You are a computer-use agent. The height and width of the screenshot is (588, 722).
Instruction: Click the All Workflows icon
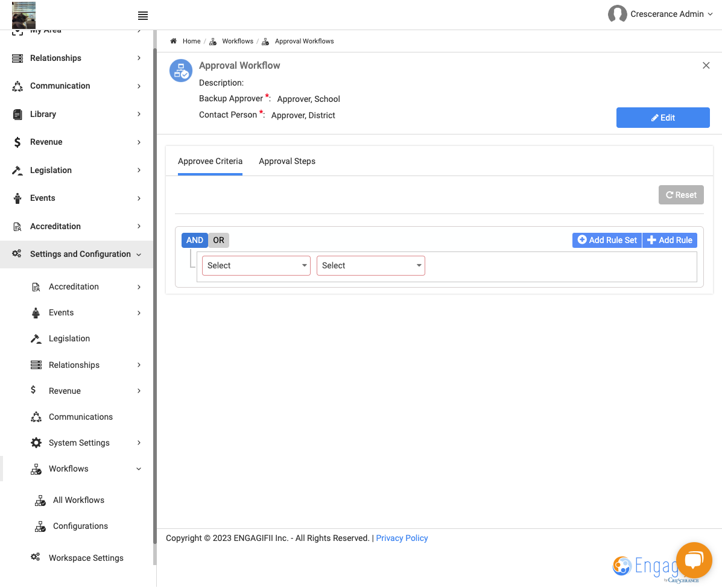click(40, 501)
